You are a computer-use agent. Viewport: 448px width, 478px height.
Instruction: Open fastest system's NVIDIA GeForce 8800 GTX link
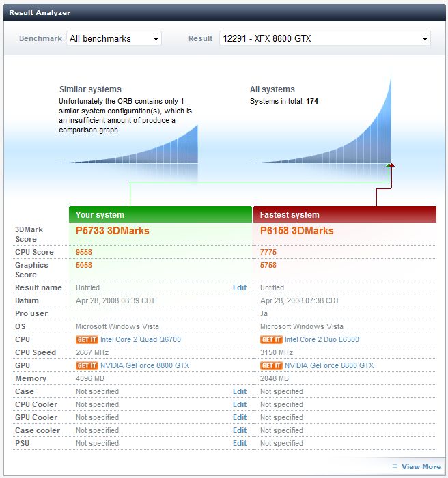coord(329,365)
